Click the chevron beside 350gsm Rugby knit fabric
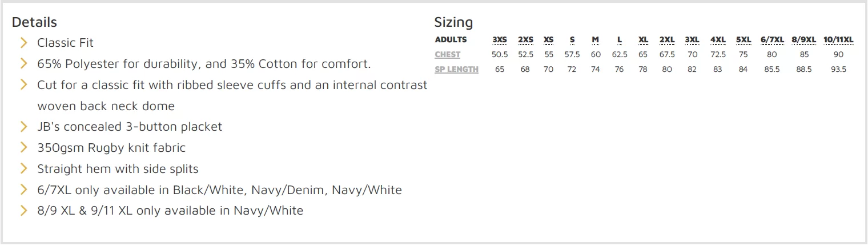 point(24,147)
